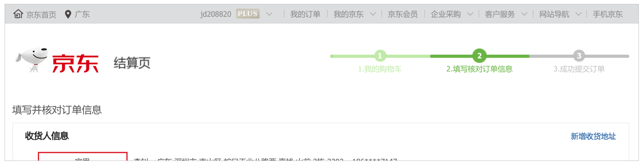Click the PLUS membership badge

(248, 14)
